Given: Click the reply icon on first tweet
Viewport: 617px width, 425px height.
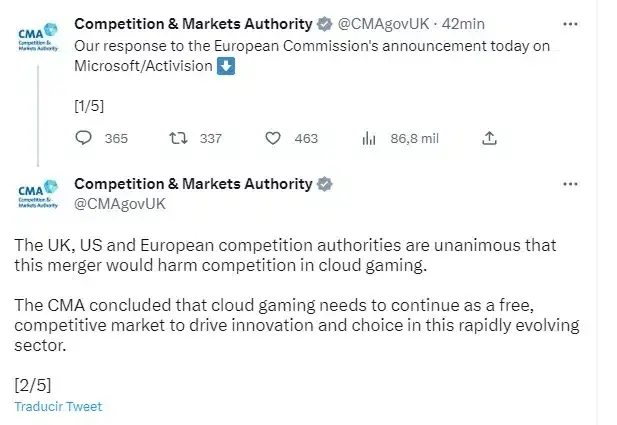Looking at the screenshot, I should coord(83,138).
